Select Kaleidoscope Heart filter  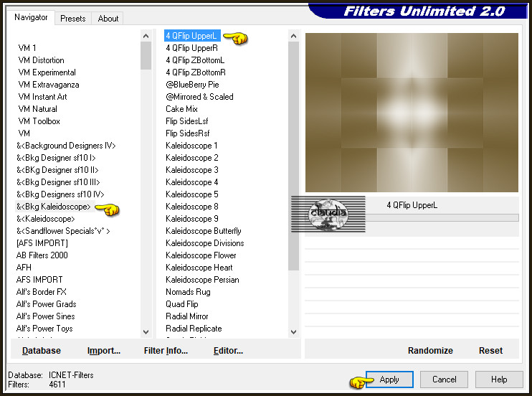pos(199,268)
